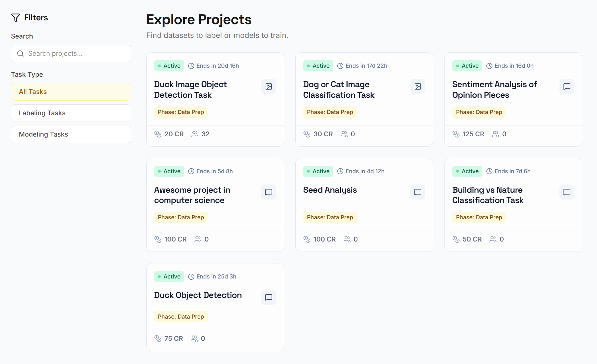Screen dimensions: 597x364
Task: Click the image icon on Dog or Cat card
Action: click(x=418, y=86)
